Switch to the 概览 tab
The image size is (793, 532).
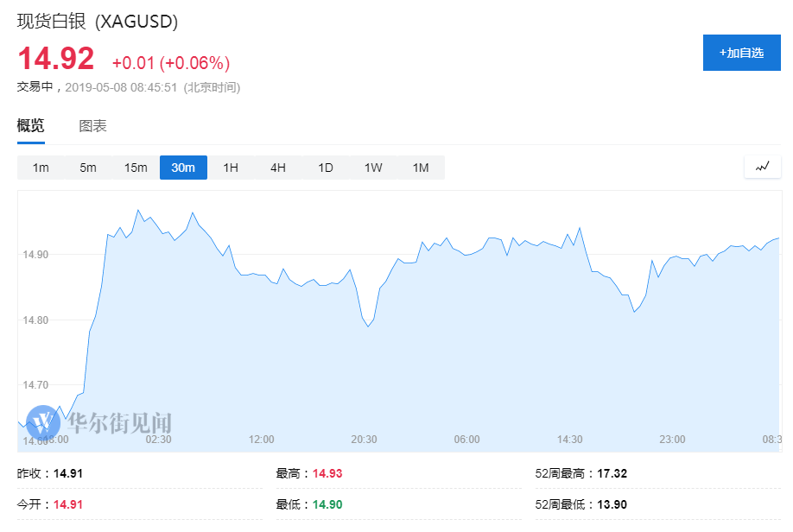point(30,125)
